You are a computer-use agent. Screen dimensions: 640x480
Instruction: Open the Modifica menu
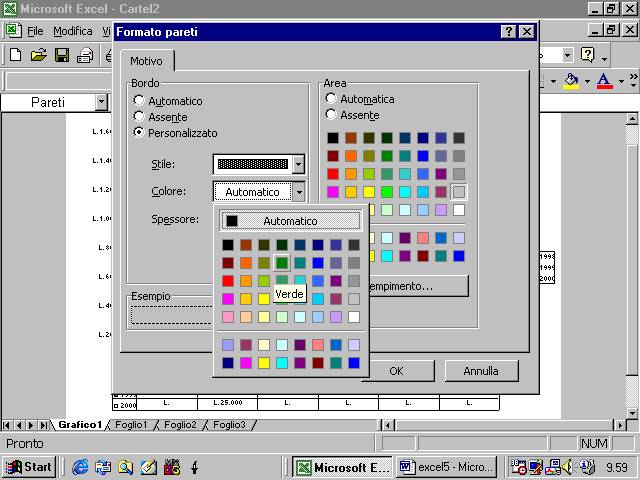pyautogui.click(x=73, y=31)
